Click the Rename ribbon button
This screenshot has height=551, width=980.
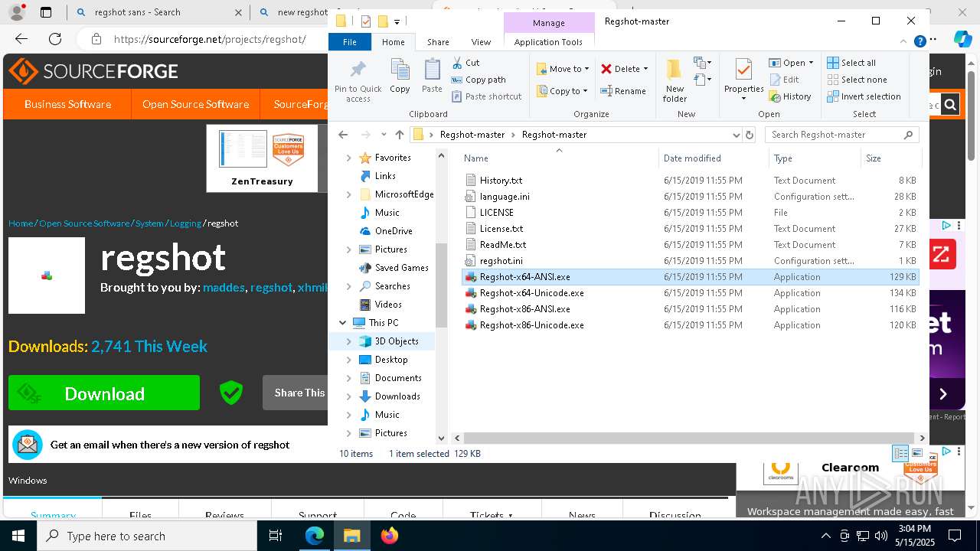[x=623, y=91]
